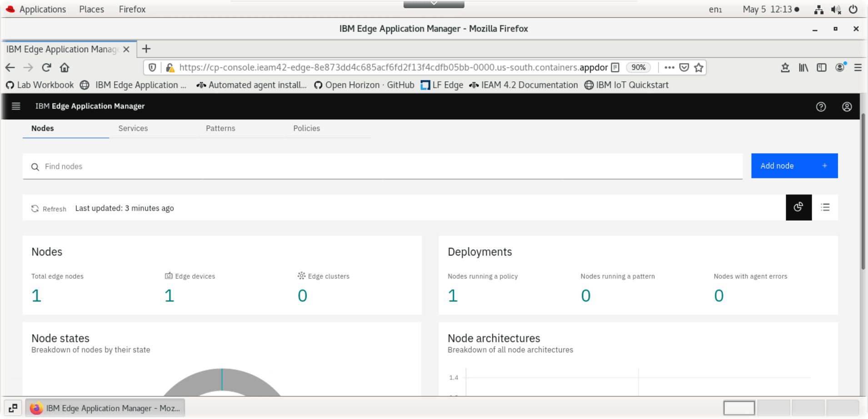Open IBM IoT Quickstart bookmark

coord(627,85)
